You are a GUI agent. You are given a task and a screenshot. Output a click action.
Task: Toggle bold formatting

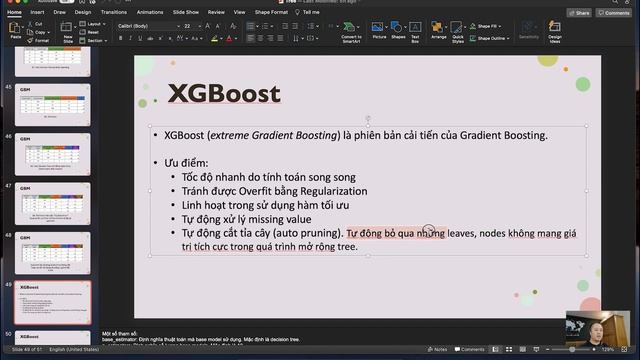120,38
